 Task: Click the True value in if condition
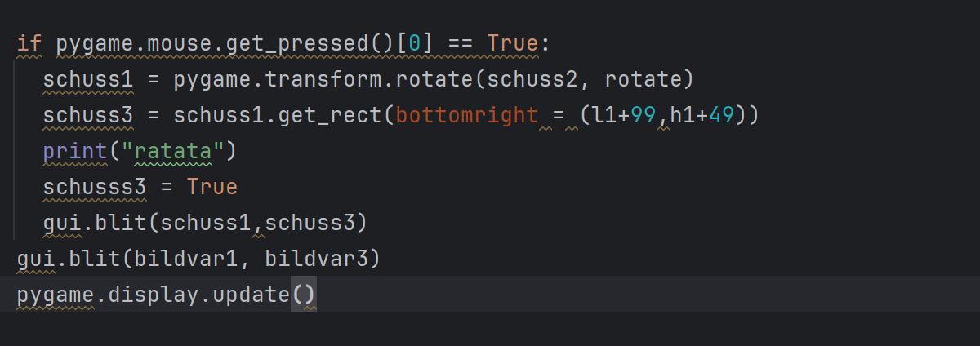tap(514, 43)
